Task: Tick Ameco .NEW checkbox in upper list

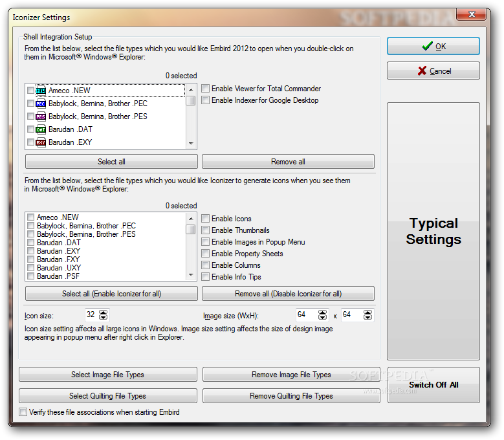Action: pyautogui.click(x=30, y=91)
